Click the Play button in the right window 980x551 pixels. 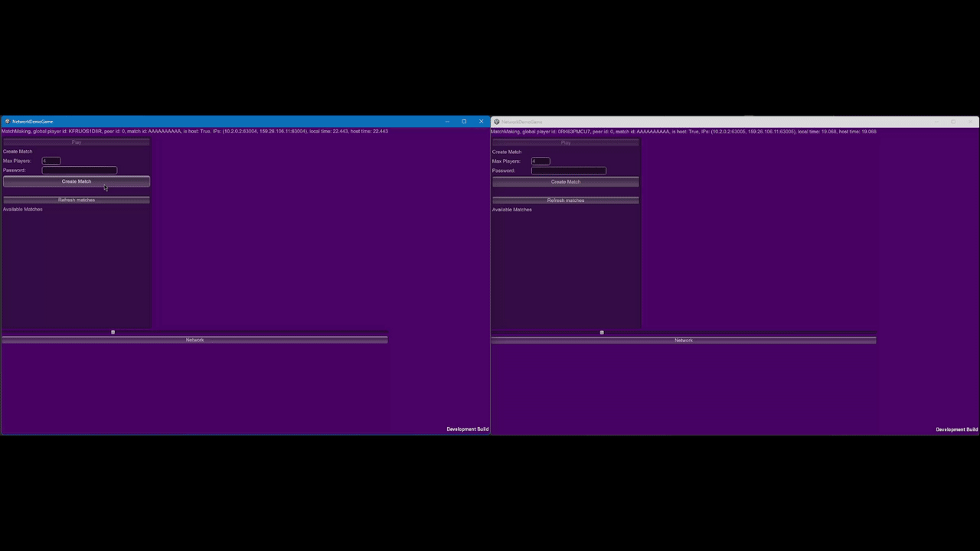(566, 143)
